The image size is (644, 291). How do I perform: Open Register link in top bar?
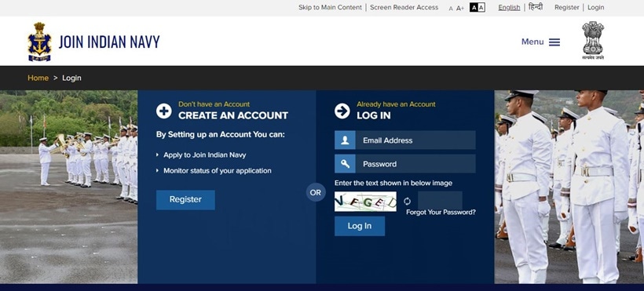(x=567, y=7)
